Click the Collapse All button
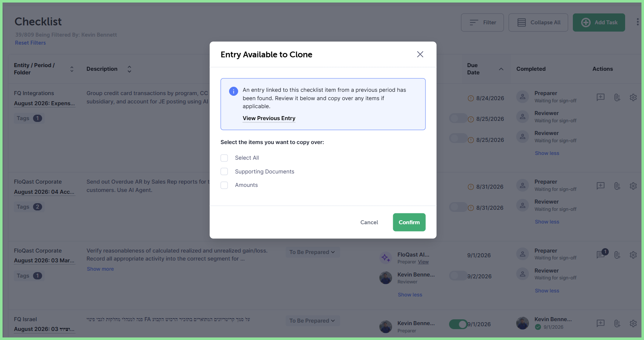 click(x=538, y=22)
